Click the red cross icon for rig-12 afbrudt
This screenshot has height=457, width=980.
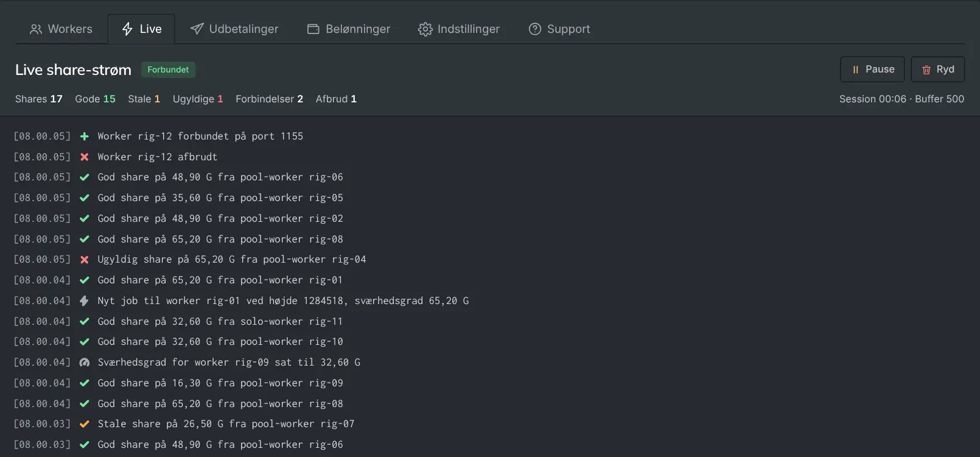point(85,157)
